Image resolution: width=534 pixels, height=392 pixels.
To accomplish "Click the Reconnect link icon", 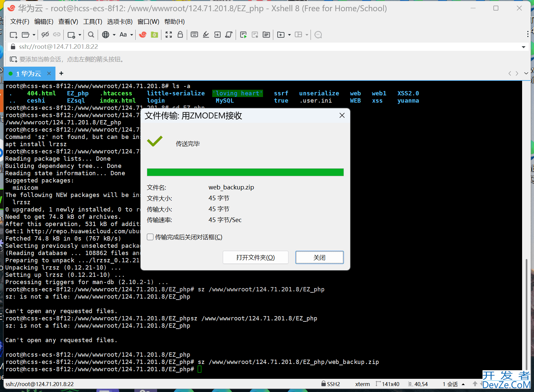I will tap(57, 34).
